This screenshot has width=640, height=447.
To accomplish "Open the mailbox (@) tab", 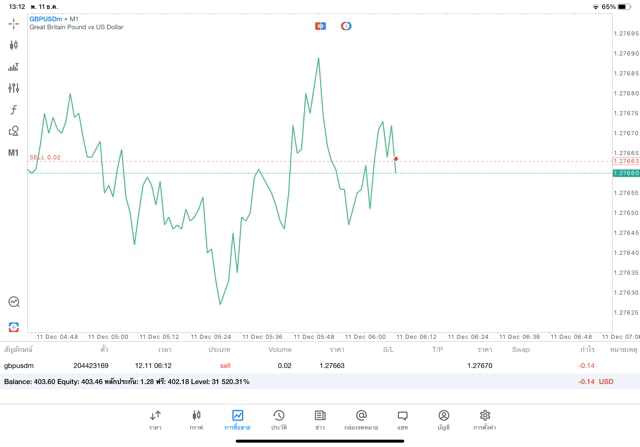I will (361, 419).
